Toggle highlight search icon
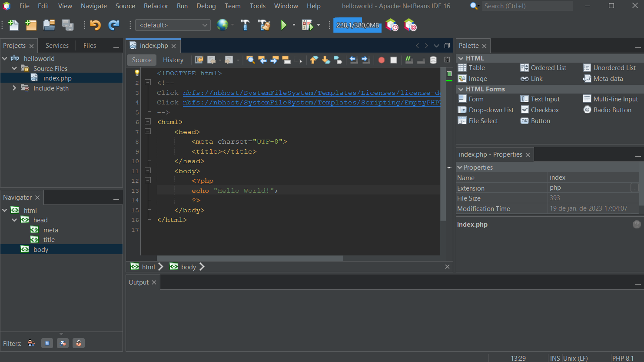 tap(286, 60)
